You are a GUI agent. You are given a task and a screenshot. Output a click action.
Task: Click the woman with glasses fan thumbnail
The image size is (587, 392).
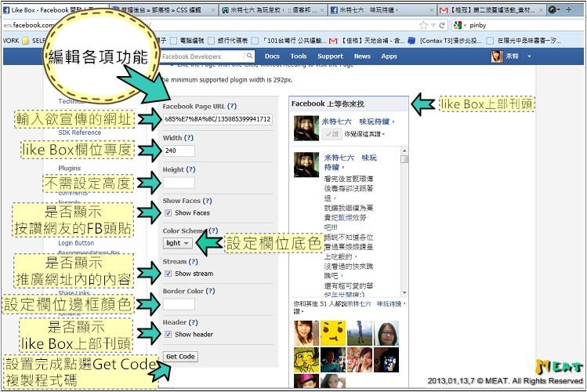(x=386, y=333)
